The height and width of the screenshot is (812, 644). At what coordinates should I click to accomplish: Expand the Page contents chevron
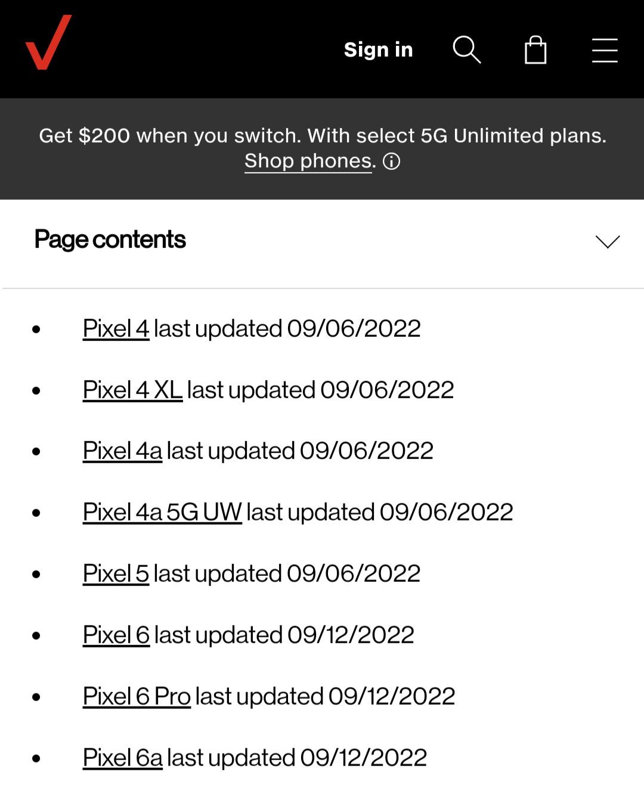point(608,241)
